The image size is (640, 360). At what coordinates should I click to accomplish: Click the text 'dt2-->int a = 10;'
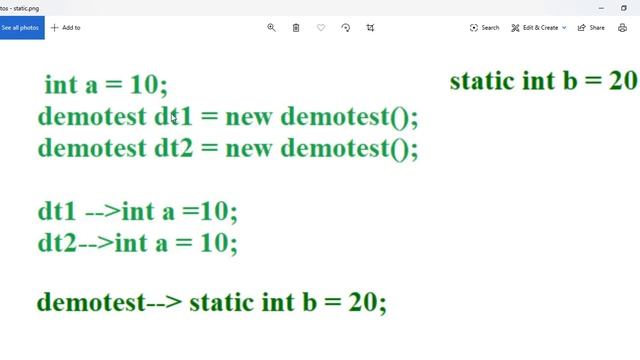pos(138,243)
